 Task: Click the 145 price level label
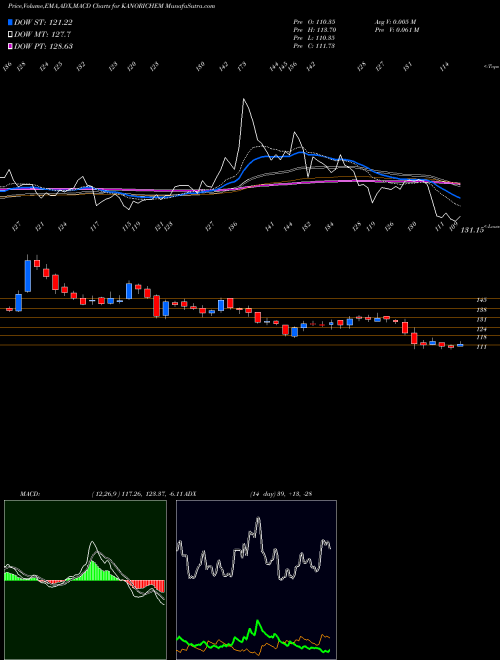(481, 300)
